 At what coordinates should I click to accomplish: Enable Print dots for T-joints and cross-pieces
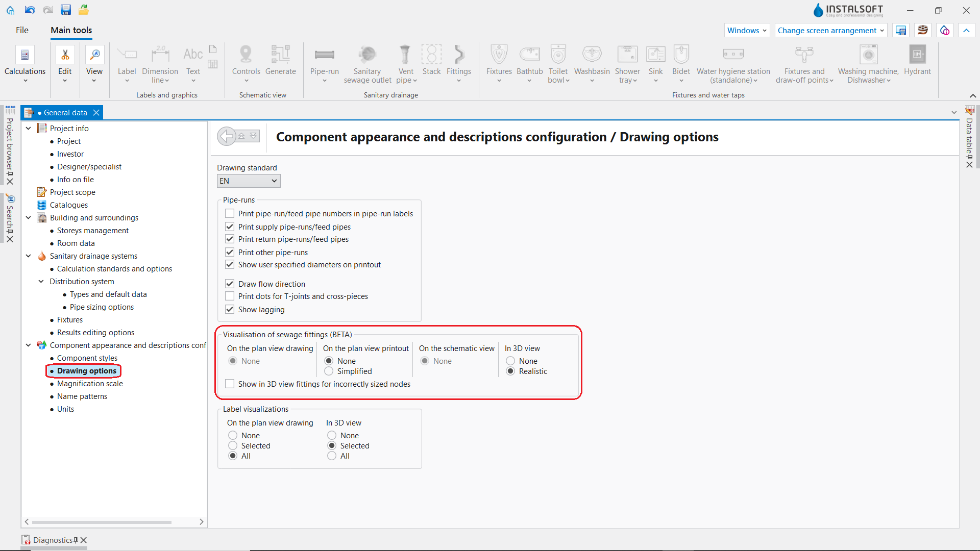click(x=230, y=296)
